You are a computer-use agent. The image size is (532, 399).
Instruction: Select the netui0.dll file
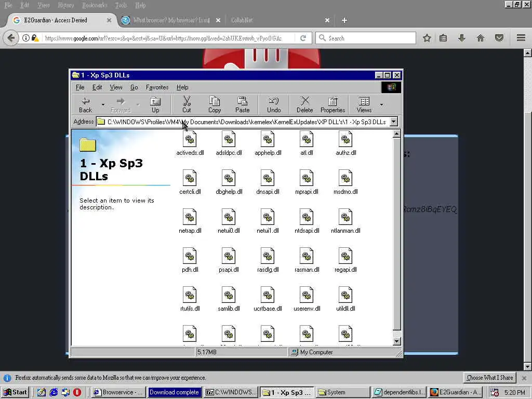229,221
